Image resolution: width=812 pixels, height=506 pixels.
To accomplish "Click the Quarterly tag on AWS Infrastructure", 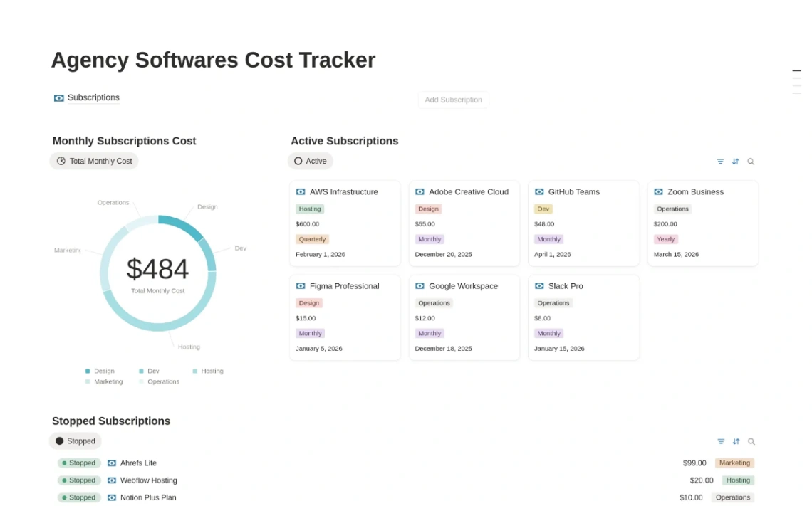I will [312, 240].
